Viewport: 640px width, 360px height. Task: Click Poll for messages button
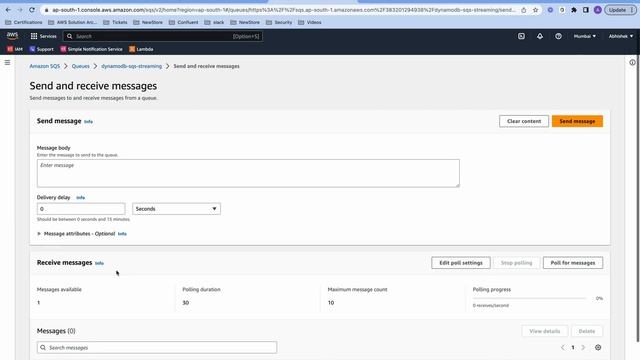(573, 263)
